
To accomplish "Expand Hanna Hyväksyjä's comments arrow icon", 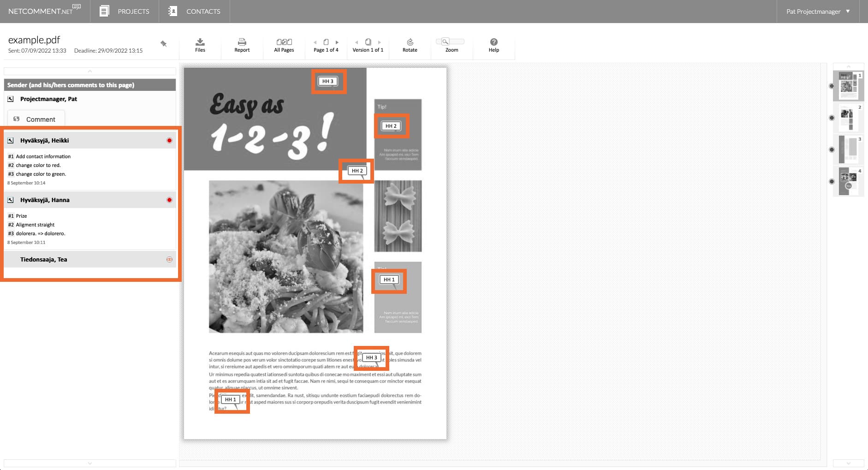I will pyautogui.click(x=11, y=200).
